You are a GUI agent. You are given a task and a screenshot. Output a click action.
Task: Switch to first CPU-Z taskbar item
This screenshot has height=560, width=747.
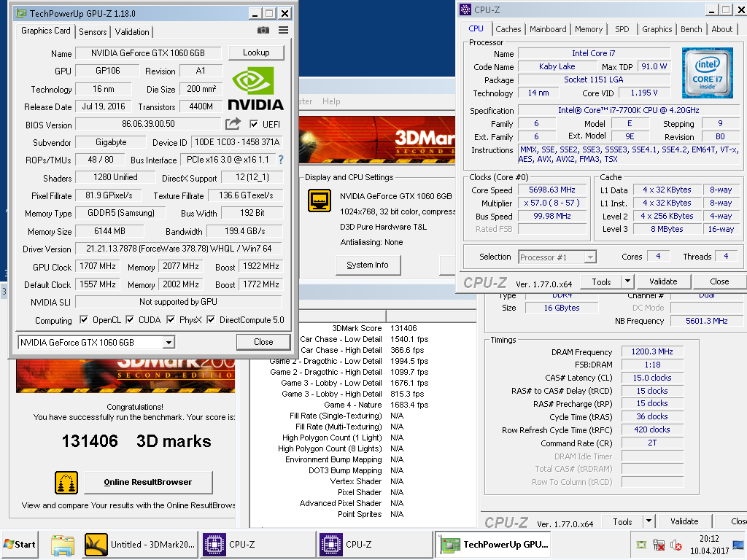258,544
